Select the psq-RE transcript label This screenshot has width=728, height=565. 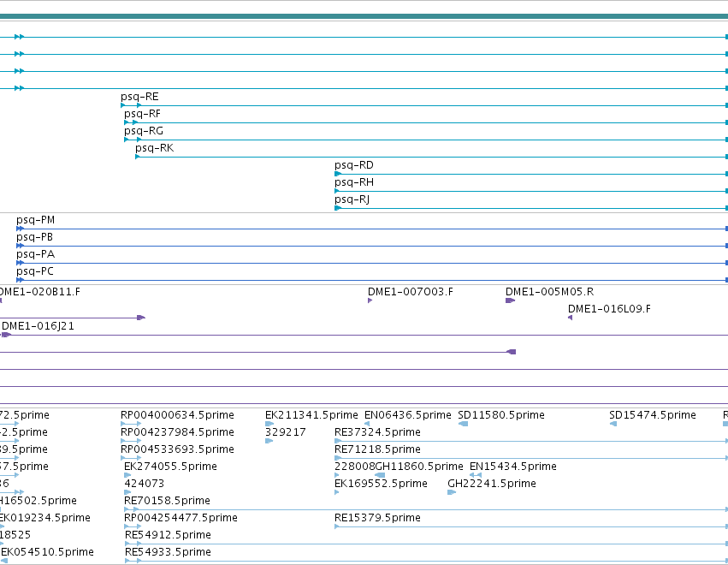[x=139, y=97]
